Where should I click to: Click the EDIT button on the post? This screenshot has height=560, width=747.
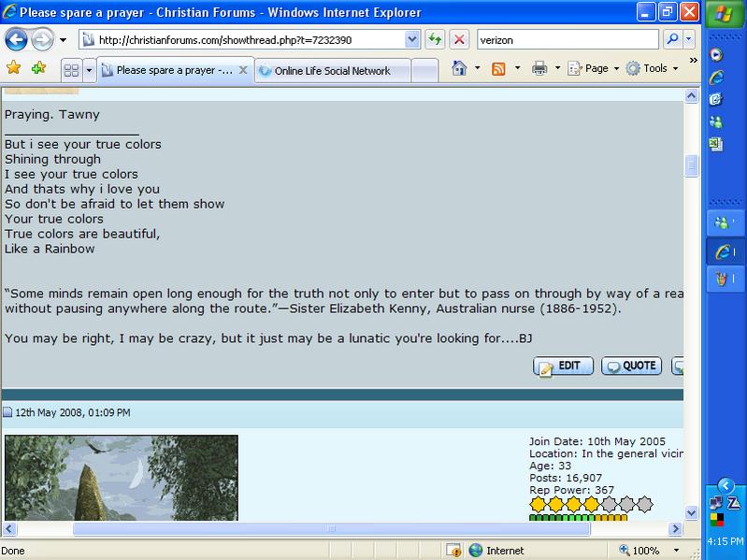[563, 366]
